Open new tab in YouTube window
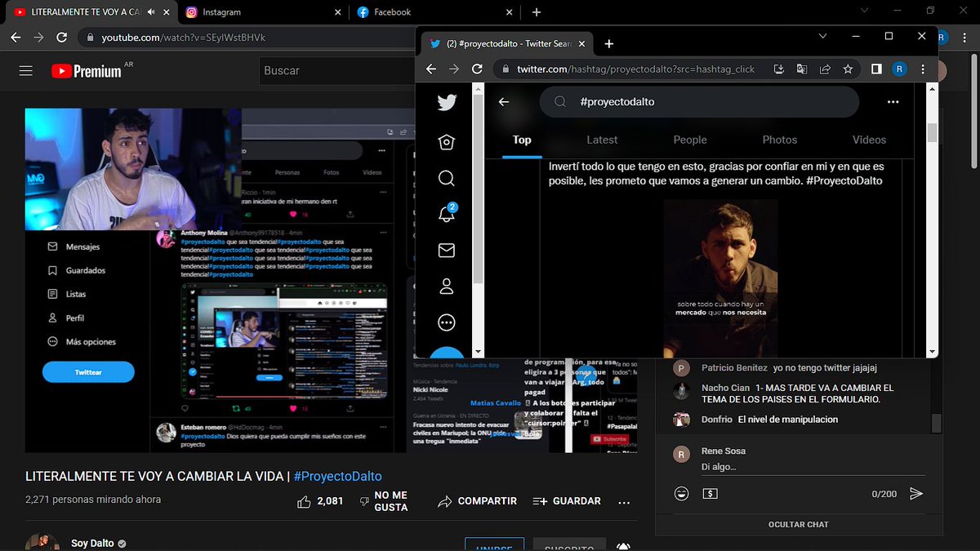Viewport: 980px width, 551px height. [537, 12]
